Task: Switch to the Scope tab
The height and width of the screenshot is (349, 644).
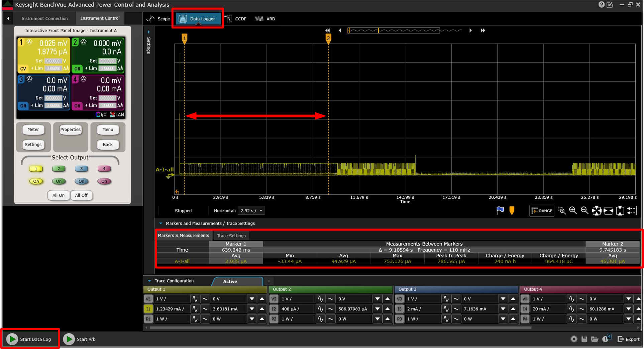Action: [x=158, y=19]
